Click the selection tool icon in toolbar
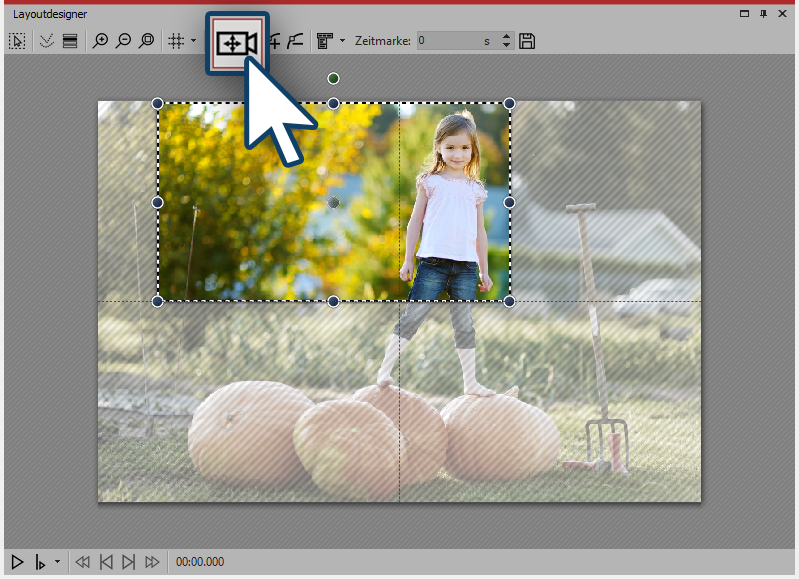The width and height of the screenshot is (799, 579). pyautogui.click(x=17, y=41)
